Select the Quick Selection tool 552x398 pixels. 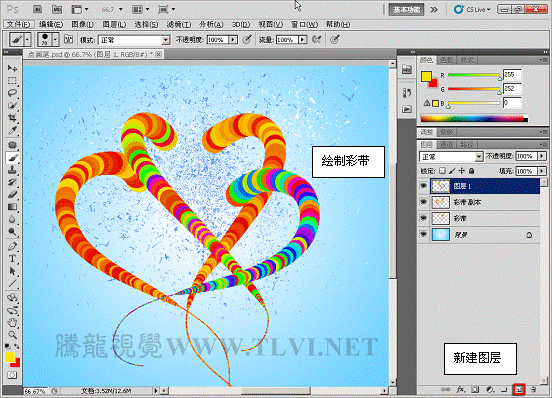tap(12, 105)
